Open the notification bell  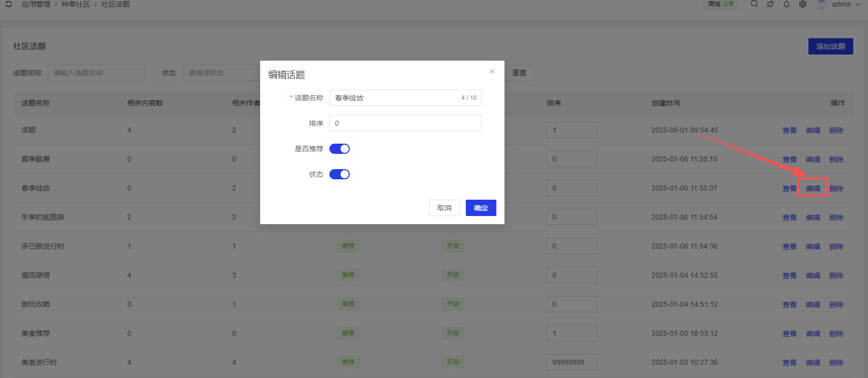(x=787, y=4)
